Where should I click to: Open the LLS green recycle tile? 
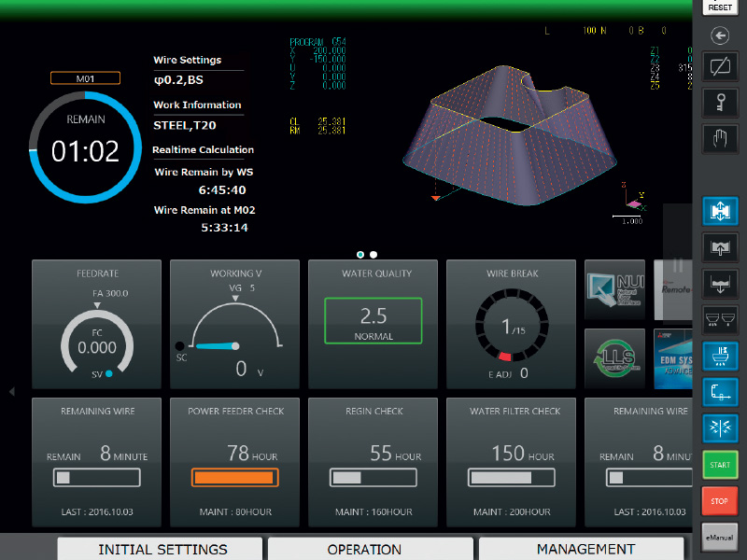(614, 358)
